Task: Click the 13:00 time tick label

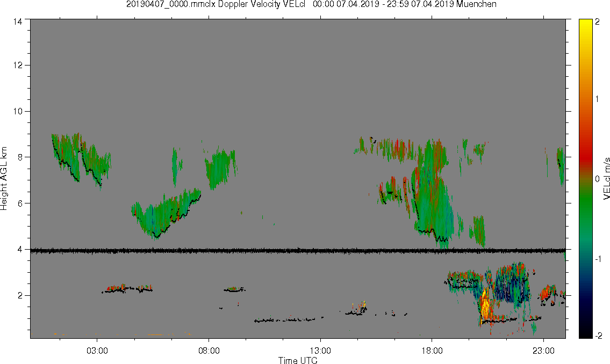Action: point(320,351)
